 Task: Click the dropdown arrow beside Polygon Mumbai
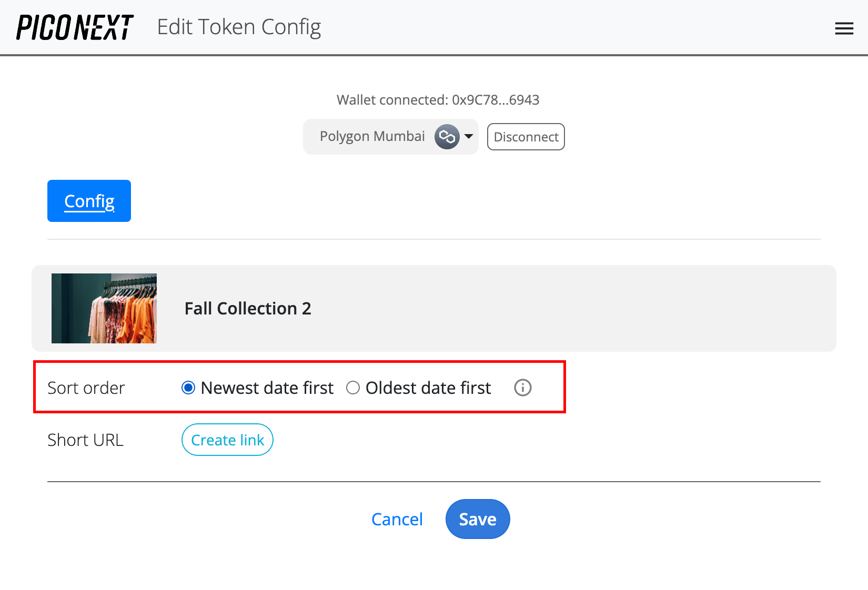468,137
